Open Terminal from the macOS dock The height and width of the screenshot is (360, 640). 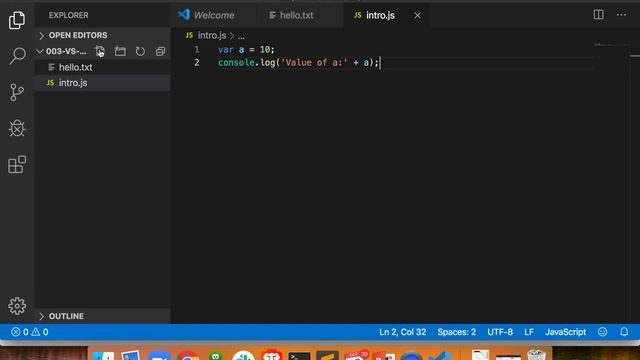[299, 356]
